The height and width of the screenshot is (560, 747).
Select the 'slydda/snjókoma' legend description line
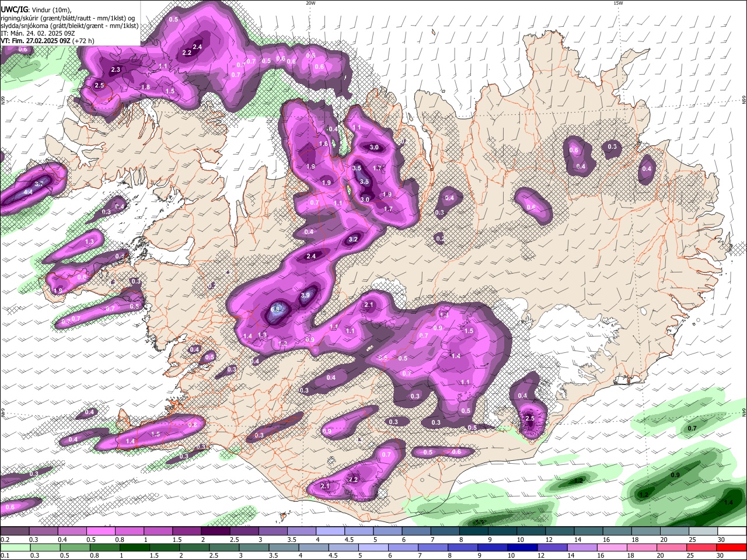(x=69, y=26)
